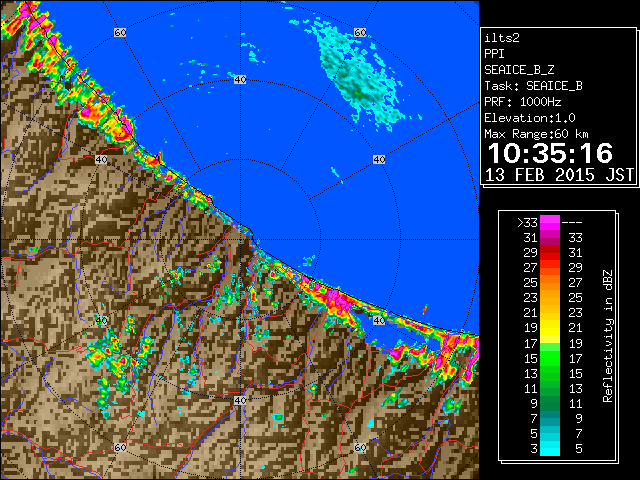Viewport: 640px width, 480px height.
Task: Click the 'PRF: 1000Hz' entry
Action: (522, 102)
